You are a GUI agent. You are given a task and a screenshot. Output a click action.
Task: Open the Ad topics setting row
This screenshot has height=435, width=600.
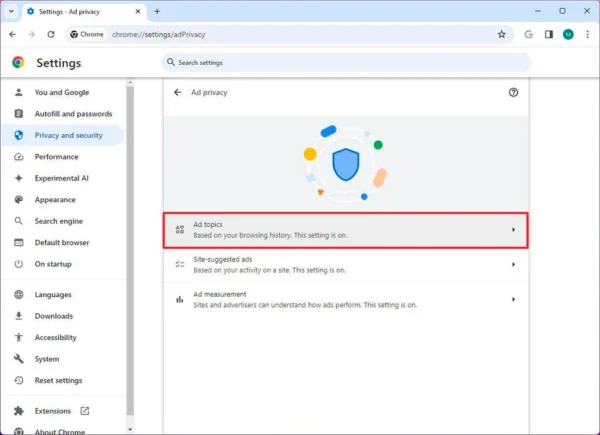346,230
